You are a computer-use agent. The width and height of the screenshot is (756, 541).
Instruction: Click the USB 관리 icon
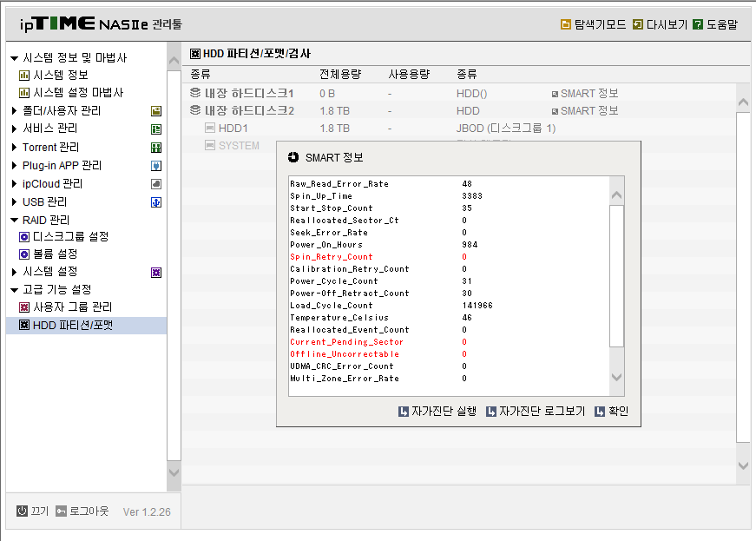pos(156,202)
